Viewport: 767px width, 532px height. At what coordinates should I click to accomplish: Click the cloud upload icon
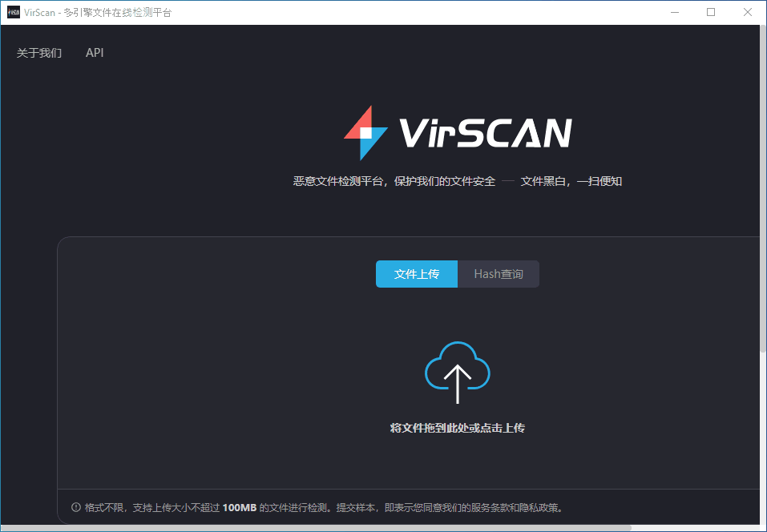458,372
